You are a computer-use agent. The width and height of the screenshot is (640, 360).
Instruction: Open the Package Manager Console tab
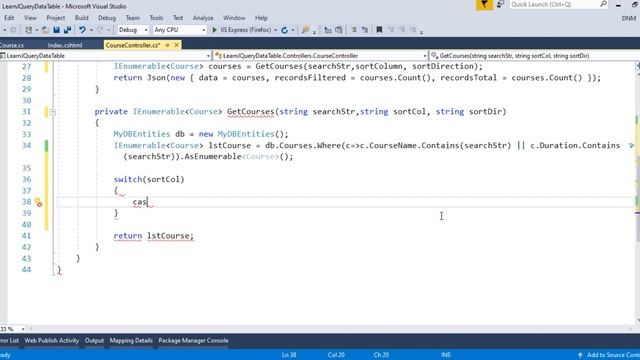tap(193, 340)
